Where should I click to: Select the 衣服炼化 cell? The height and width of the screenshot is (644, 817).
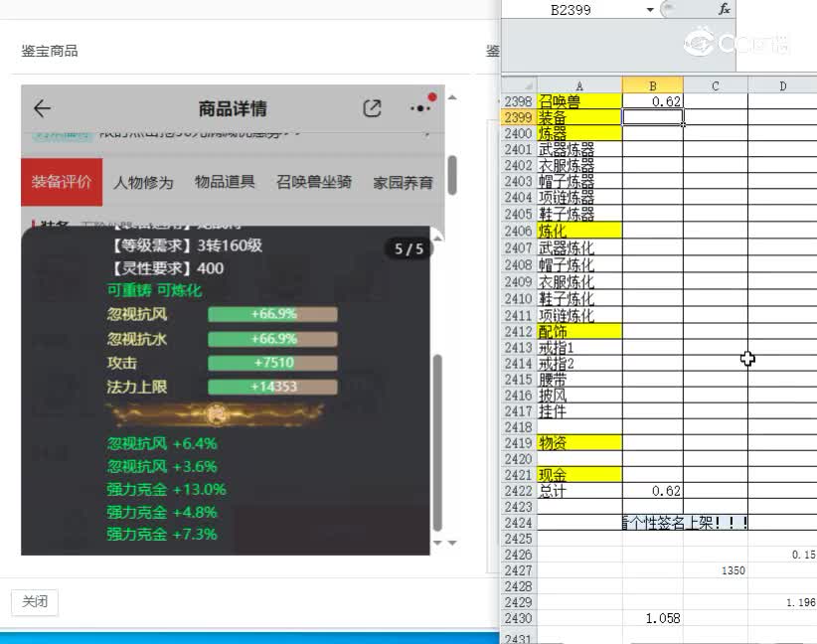[x=579, y=282]
